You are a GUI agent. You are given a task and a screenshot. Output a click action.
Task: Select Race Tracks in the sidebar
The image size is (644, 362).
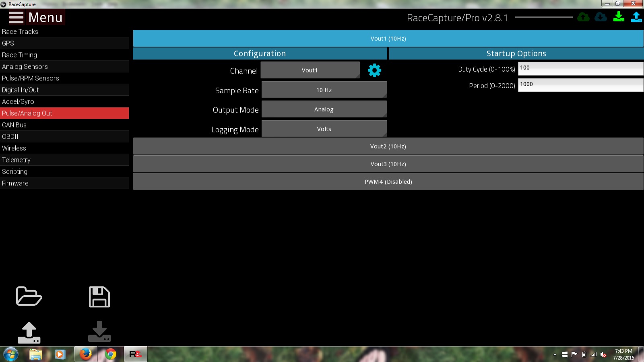[x=64, y=31]
